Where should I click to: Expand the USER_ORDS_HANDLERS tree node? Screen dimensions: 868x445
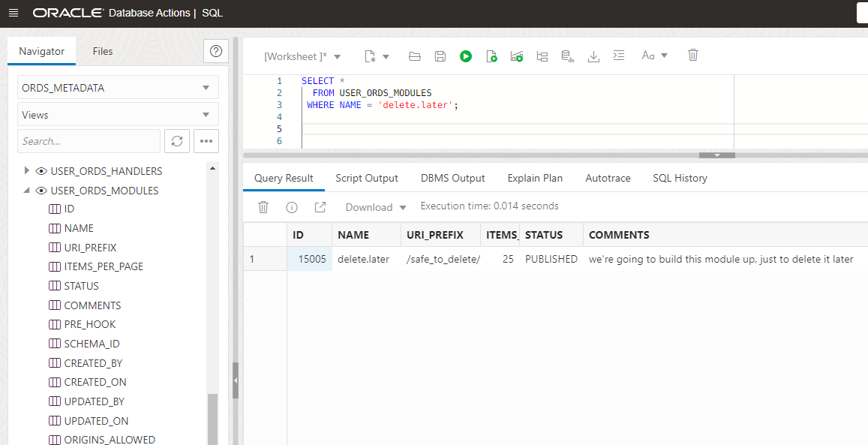click(x=28, y=171)
